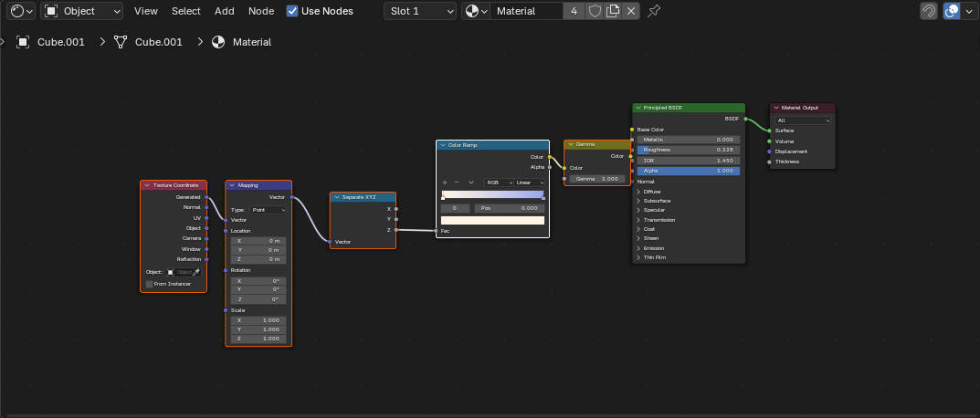
Task: Collapse the Texture Coordinate node
Action: 147,185
